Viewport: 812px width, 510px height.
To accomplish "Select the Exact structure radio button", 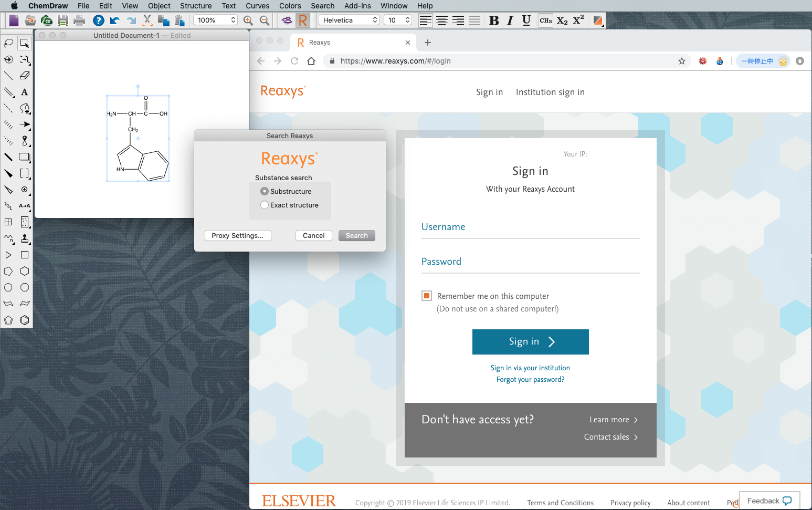I will click(x=265, y=205).
